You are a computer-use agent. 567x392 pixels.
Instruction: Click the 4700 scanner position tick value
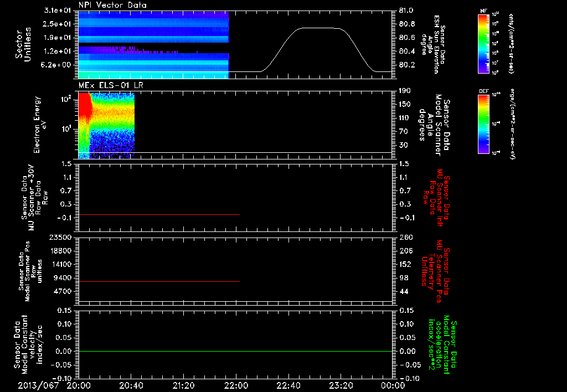[x=63, y=291]
